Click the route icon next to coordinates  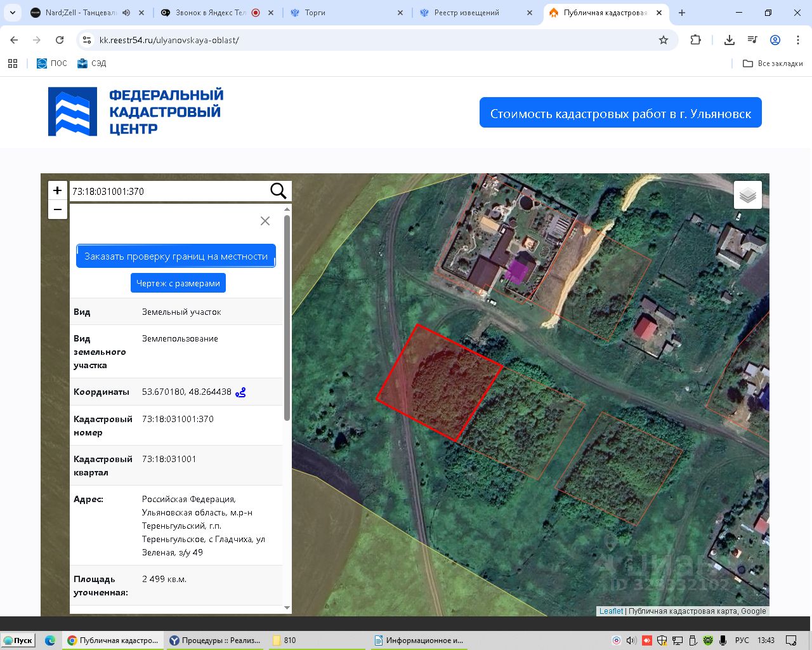coord(240,392)
